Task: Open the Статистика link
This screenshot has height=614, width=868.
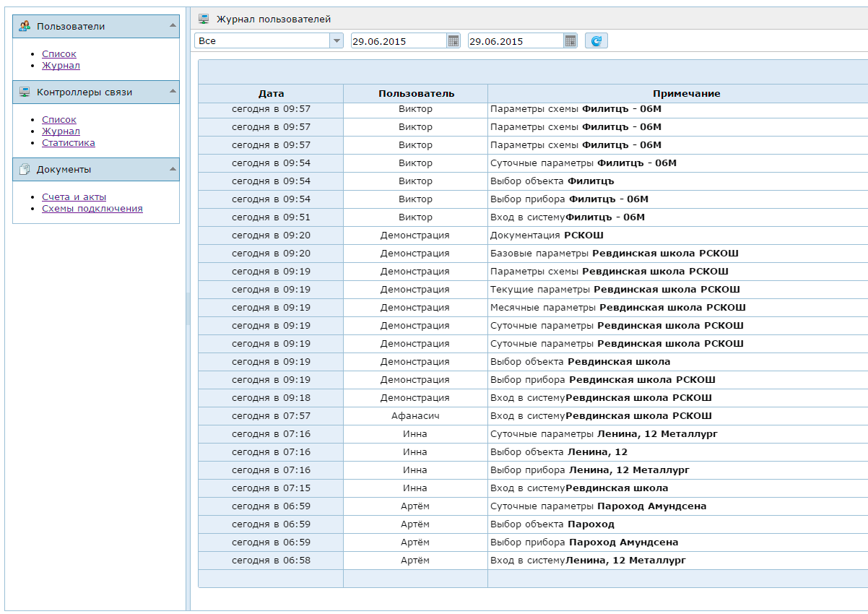Action: point(68,143)
